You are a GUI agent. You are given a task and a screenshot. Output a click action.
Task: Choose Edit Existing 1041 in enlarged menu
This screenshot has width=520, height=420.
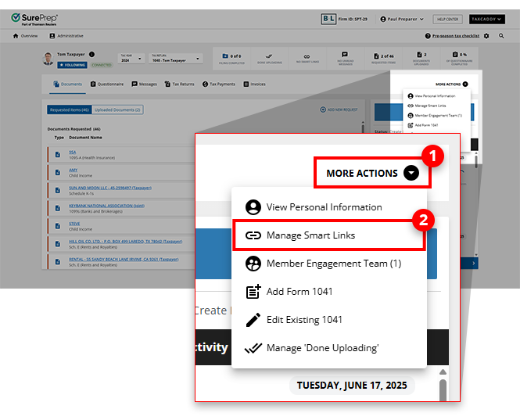pos(329,320)
